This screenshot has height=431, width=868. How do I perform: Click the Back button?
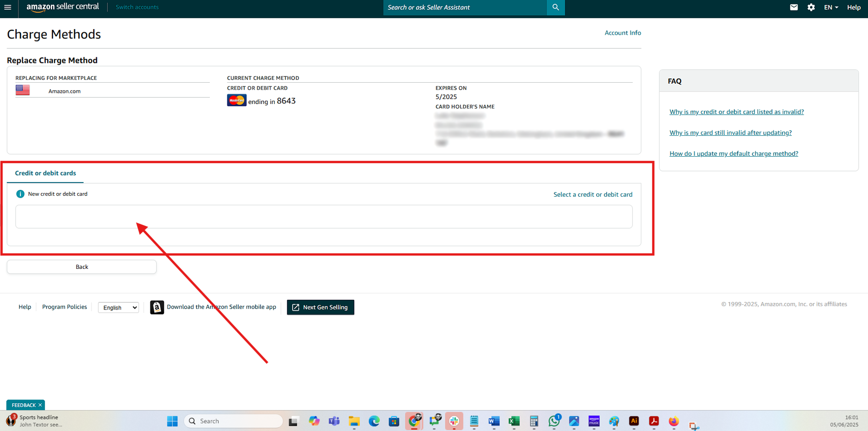(x=82, y=267)
